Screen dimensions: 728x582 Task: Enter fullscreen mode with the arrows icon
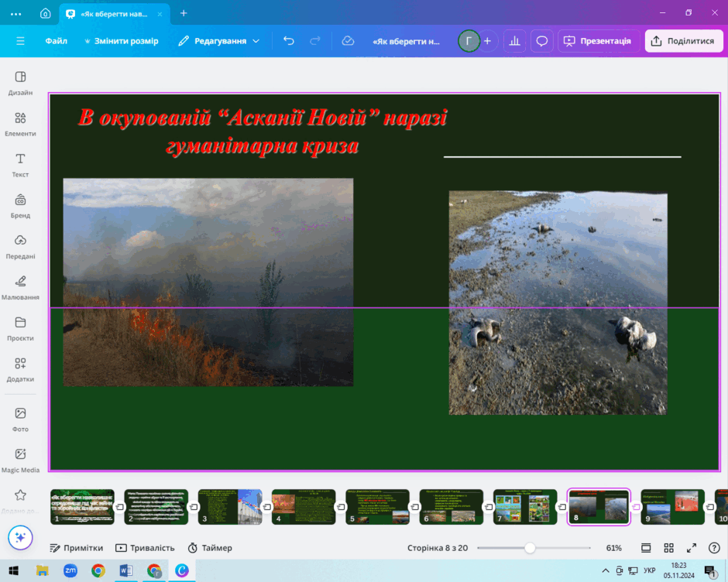(692, 548)
